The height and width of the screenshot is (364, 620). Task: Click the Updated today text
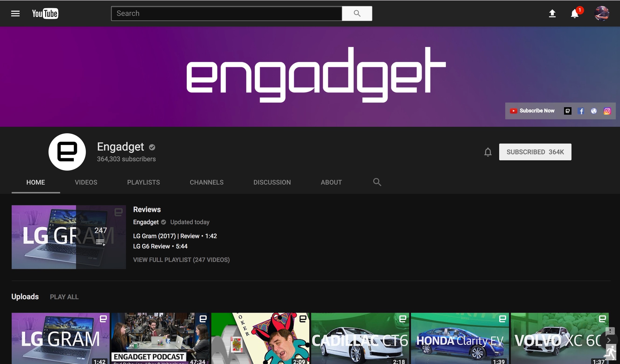190,222
